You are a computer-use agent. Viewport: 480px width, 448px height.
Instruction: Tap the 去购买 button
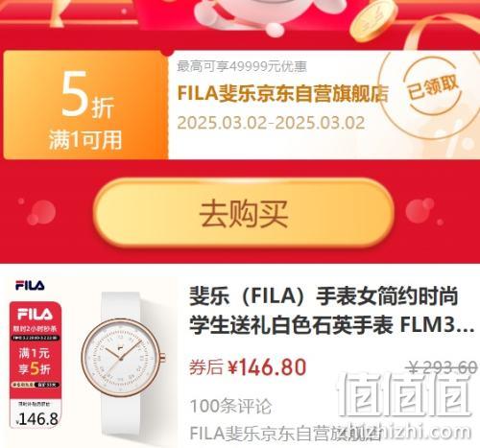(243, 213)
